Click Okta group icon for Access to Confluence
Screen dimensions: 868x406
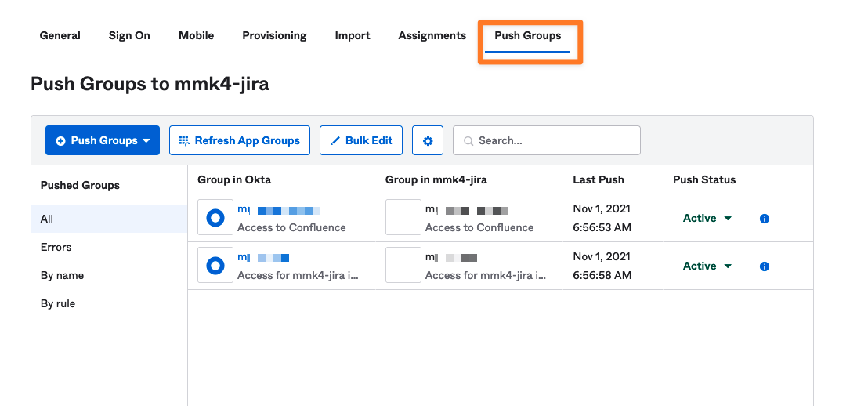click(x=215, y=218)
